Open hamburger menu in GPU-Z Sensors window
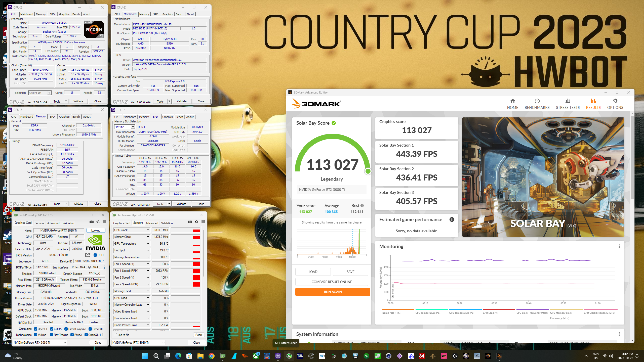 [203, 222]
